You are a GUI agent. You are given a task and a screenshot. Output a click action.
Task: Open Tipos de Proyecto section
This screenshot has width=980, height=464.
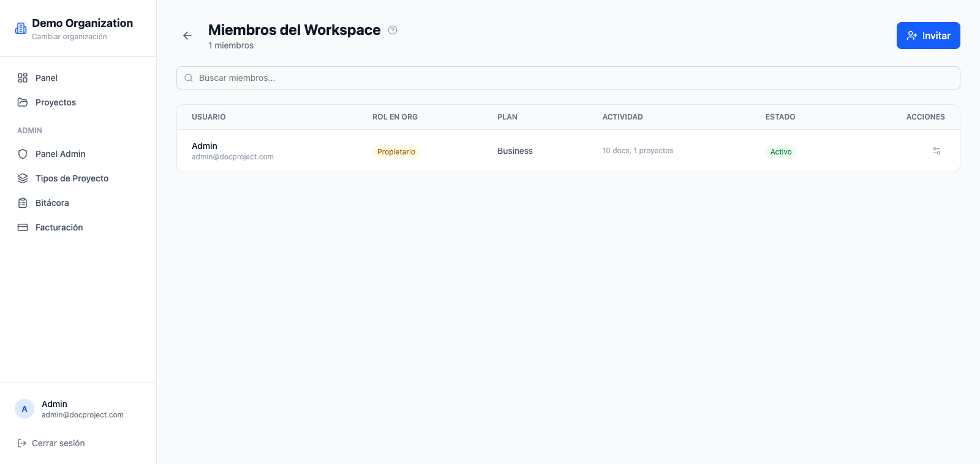78,178
